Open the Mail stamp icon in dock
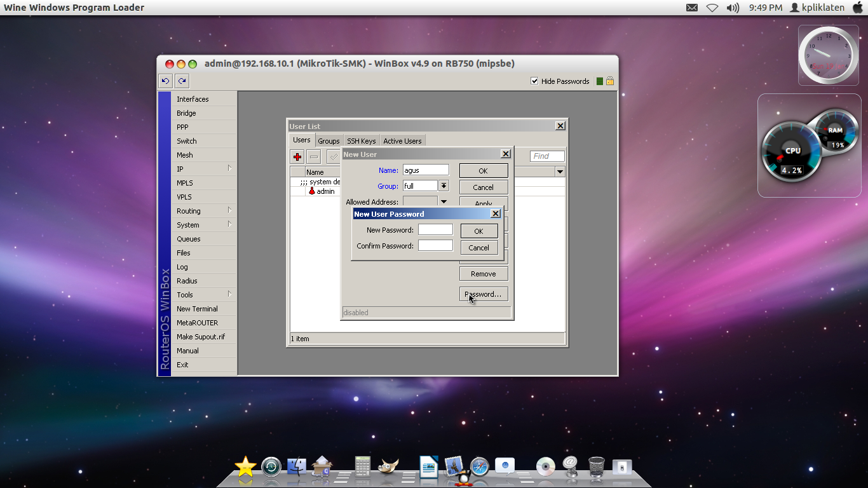This screenshot has height=488, width=868. (x=454, y=467)
